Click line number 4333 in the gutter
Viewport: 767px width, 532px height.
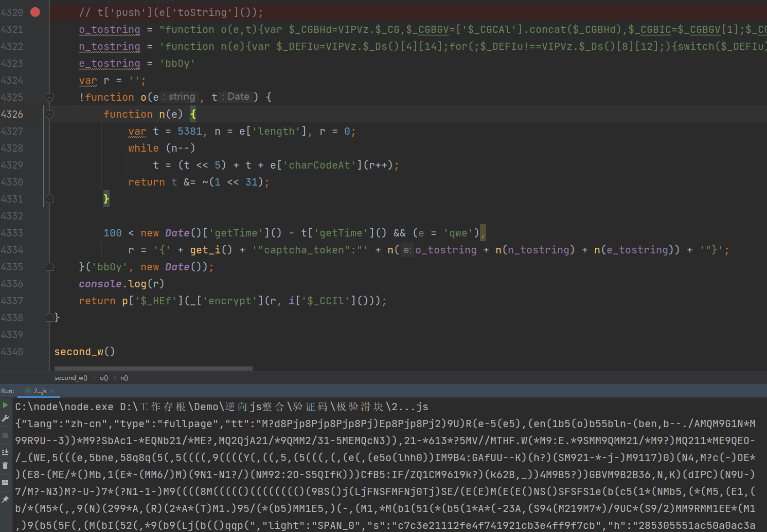click(12, 233)
